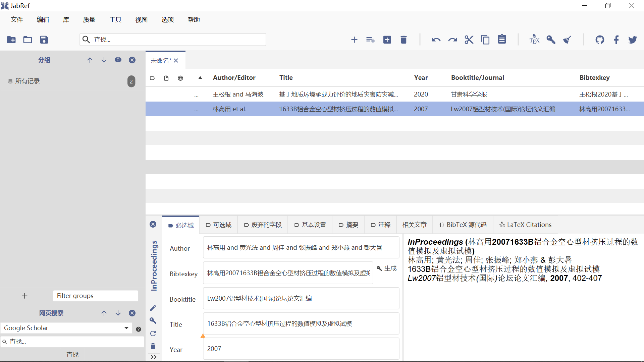Sort table by the ascending arrow column
Viewport: 644px width, 362px height.
[200, 78]
